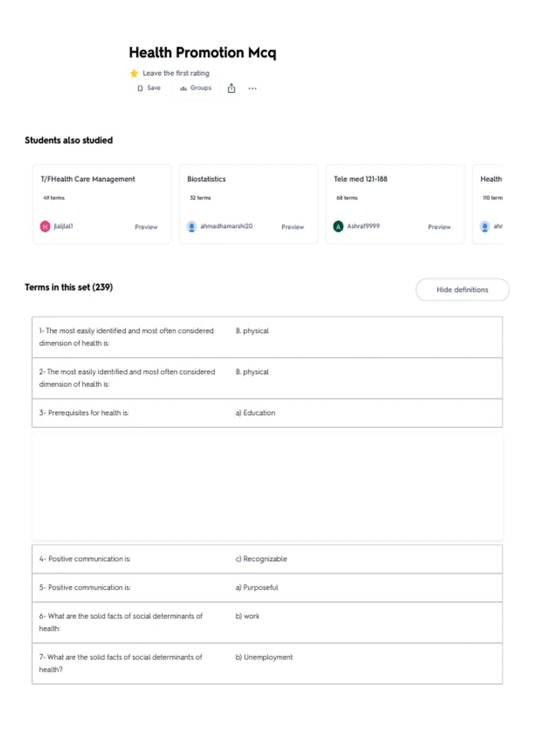Click jlaljlal1 pink avatar icon
Image resolution: width=534 pixels, height=756 pixels.
[x=45, y=226]
